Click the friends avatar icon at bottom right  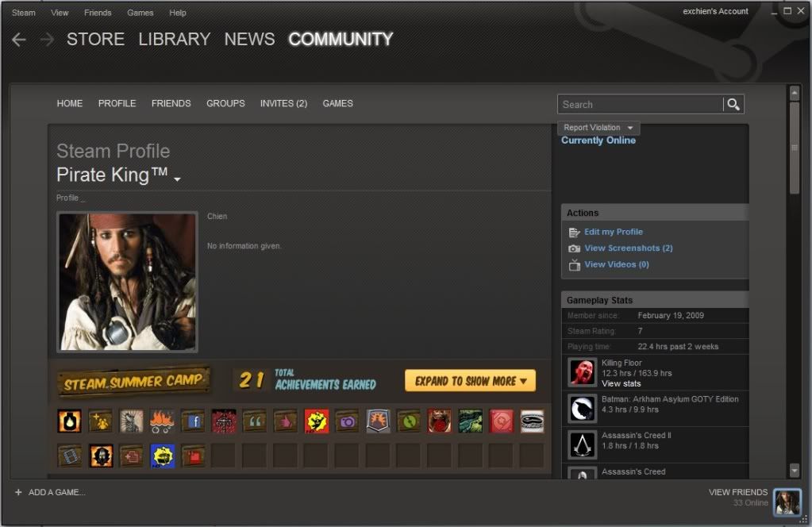(787, 502)
